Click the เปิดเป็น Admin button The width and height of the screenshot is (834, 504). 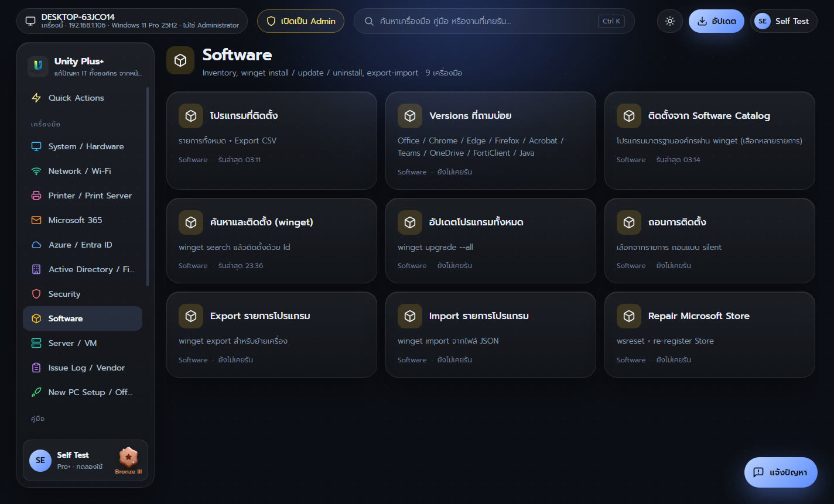(x=300, y=21)
